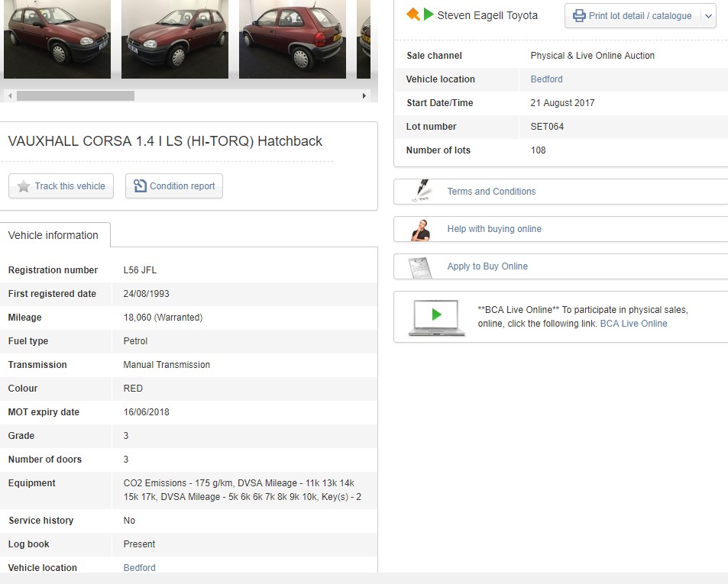The width and height of the screenshot is (728, 584).
Task: Click the star icon beside Track this vehicle
Action: click(x=24, y=186)
